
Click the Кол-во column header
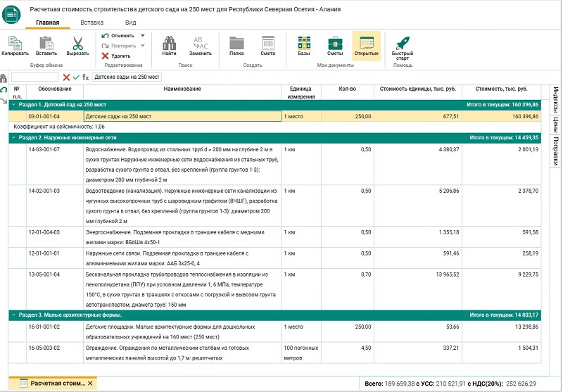[x=348, y=92]
